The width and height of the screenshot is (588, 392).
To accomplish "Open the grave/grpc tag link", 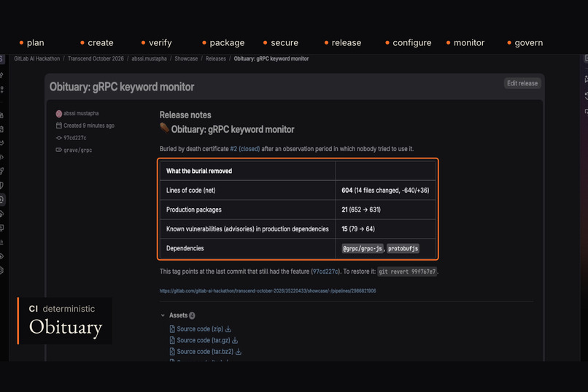I will 77,150.
